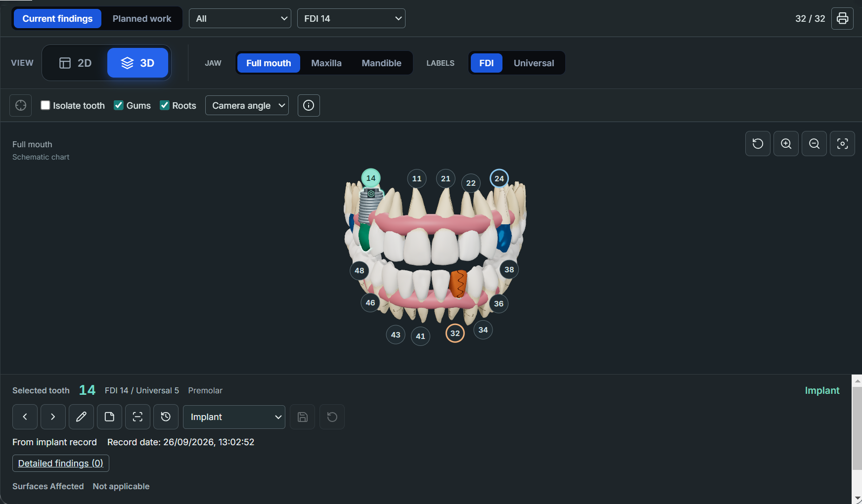The height and width of the screenshot is (504, 862).
Task: Reset the 3D view rotation
Action: (x=758, y=144)
